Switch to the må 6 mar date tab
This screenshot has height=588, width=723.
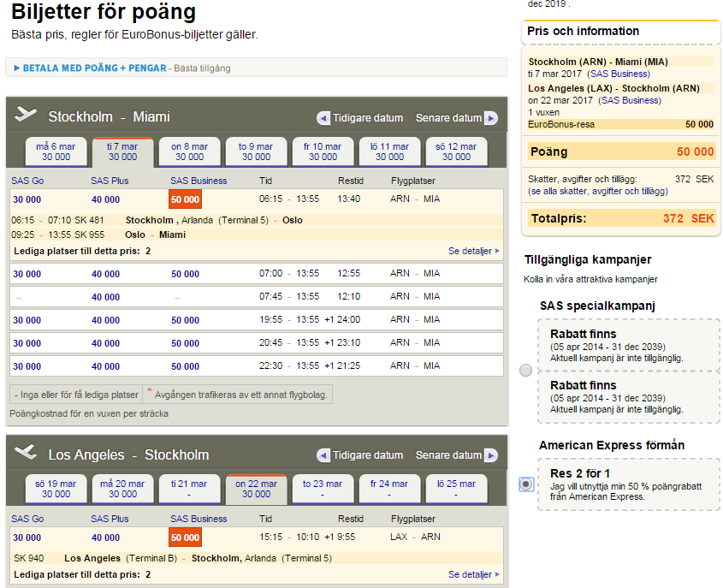click(x=56, y=151)
